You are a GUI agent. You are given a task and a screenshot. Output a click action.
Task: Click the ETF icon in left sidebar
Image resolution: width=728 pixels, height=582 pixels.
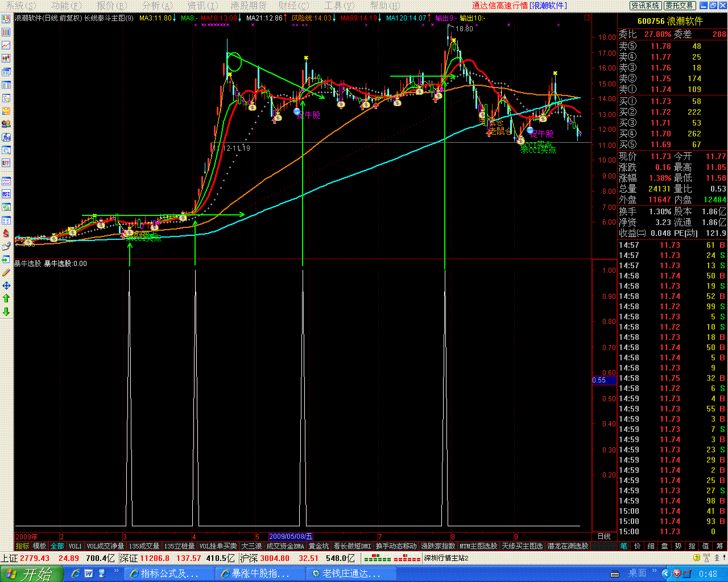pos(6,163)
